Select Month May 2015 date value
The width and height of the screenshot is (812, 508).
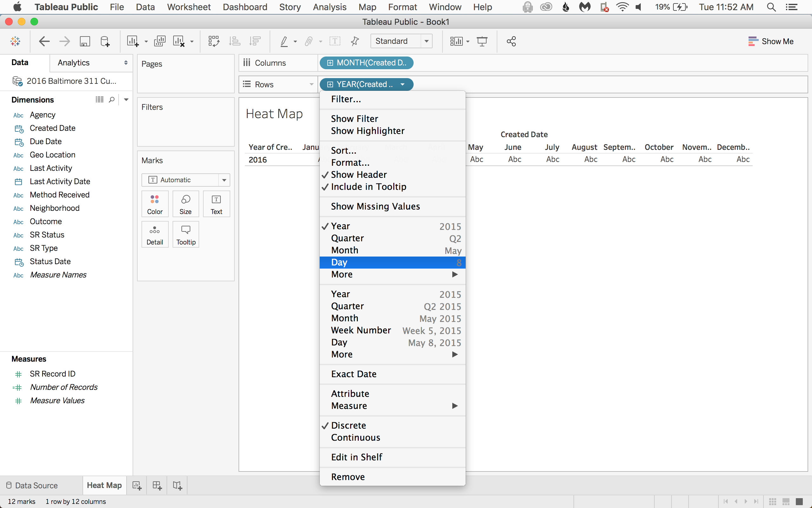(x=392, y=318)
